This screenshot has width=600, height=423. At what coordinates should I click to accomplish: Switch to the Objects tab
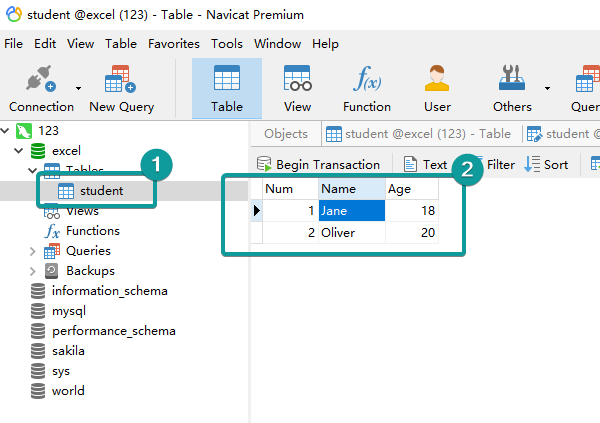pyautogui.click(x=286, y=134)
